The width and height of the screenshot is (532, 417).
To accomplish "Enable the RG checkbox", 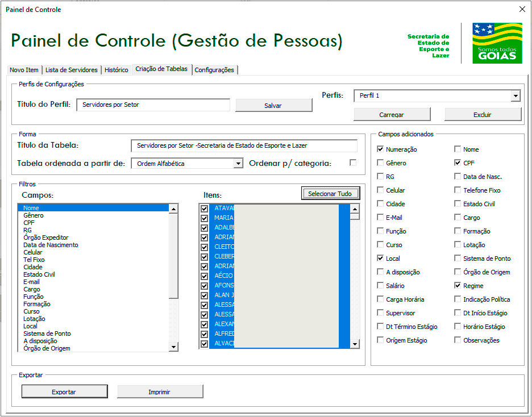I will (380, 176).
